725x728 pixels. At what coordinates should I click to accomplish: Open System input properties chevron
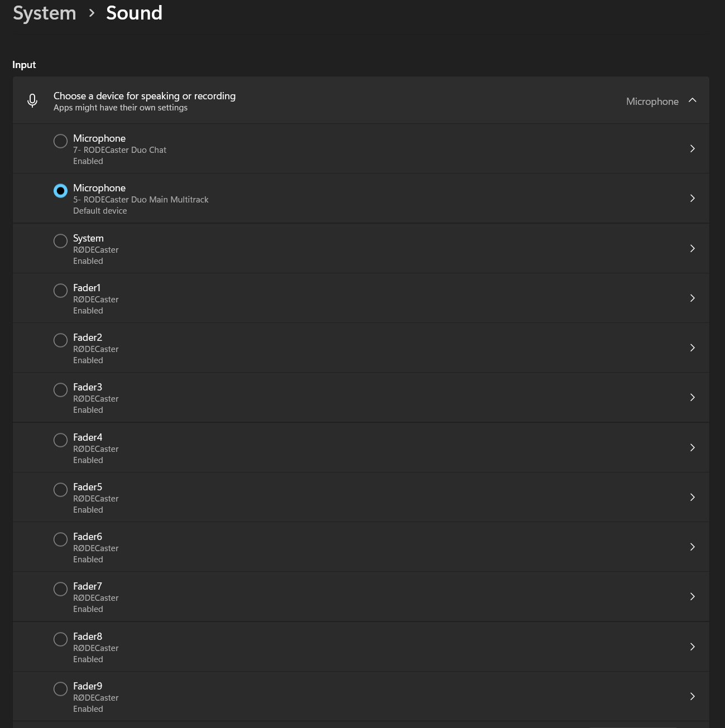point(692,248)
